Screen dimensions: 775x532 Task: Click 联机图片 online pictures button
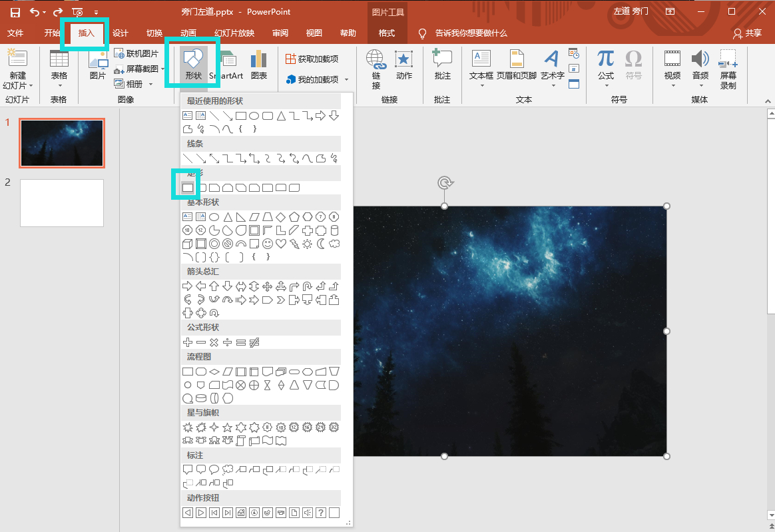click(x=136, y=53)
